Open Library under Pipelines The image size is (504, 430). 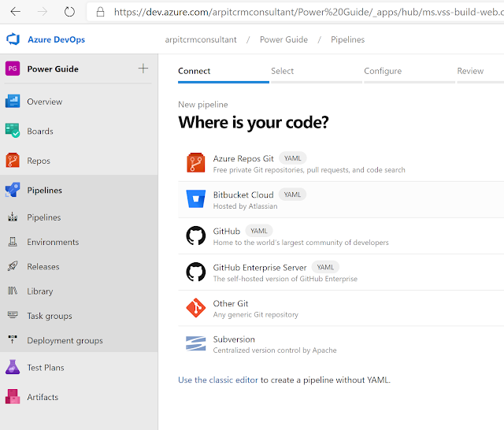tap(40, 291)
